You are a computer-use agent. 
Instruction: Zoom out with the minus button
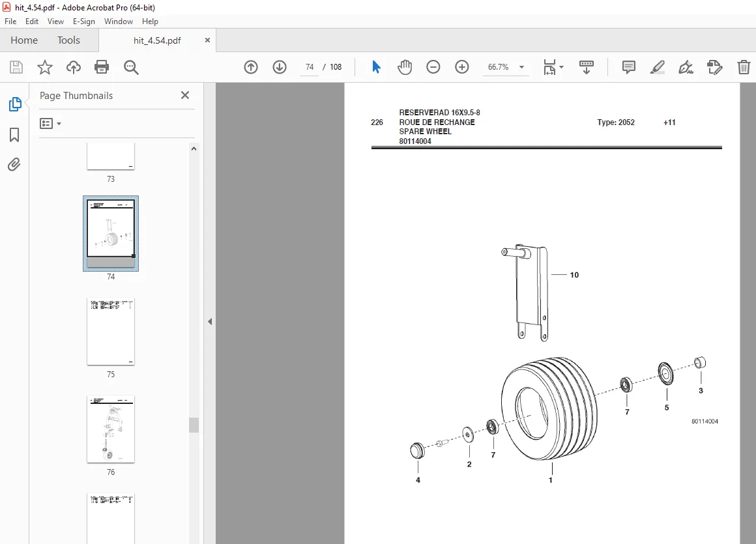click(433, 67)
